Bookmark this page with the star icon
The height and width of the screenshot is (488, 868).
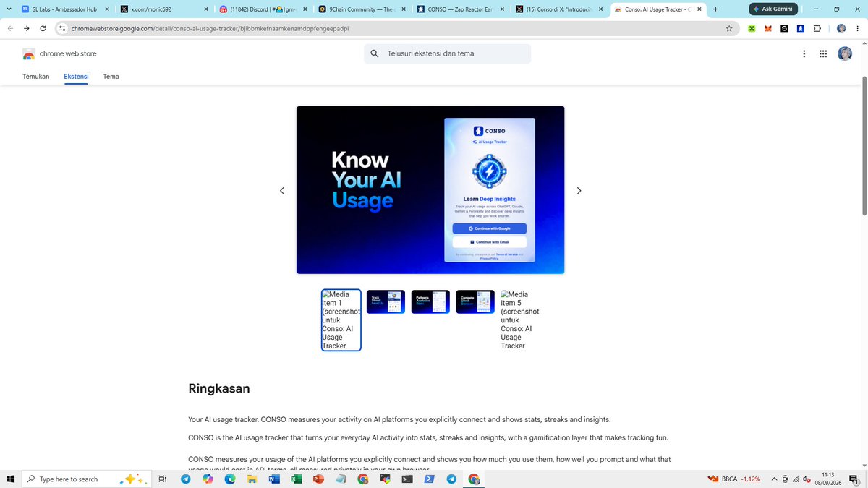(729, 28)
